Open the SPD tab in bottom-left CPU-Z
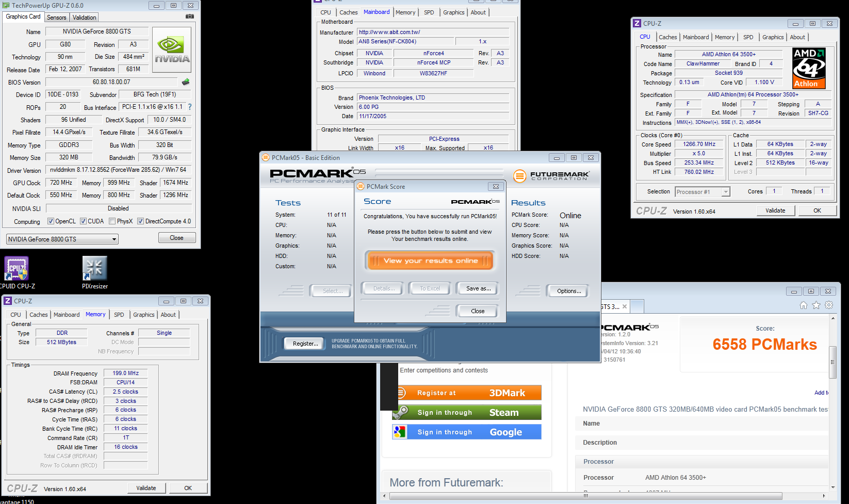Image resolution: width=849 pixels, height=504 pixels. (119, 315)
